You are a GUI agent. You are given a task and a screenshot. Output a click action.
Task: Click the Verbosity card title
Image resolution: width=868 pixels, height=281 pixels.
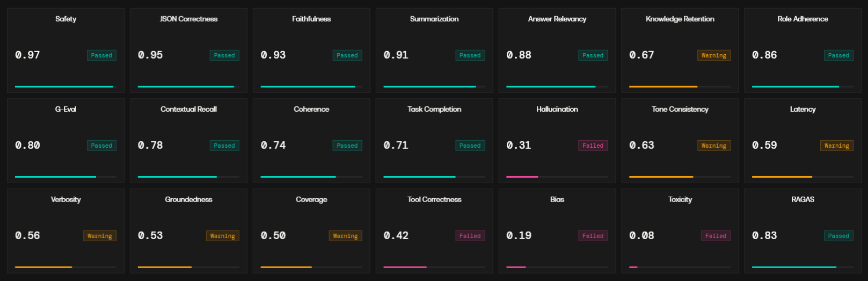(x=65, y=199)
